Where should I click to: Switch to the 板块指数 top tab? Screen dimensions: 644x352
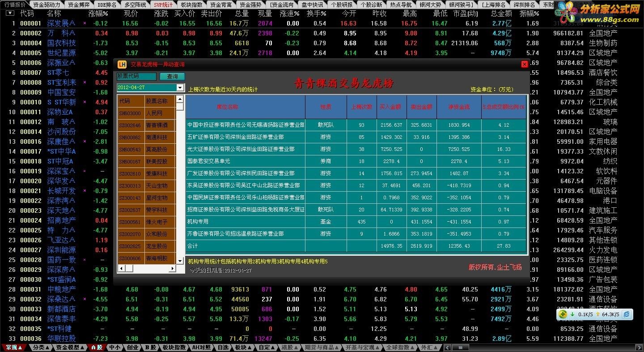(192, 4)
